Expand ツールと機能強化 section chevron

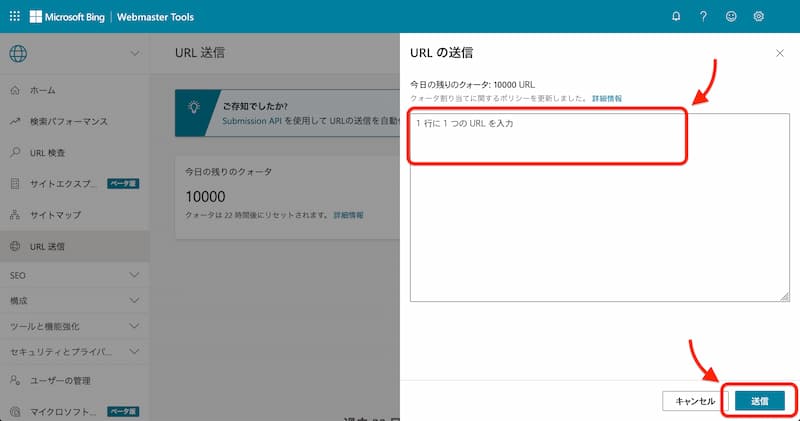[134, 326]
